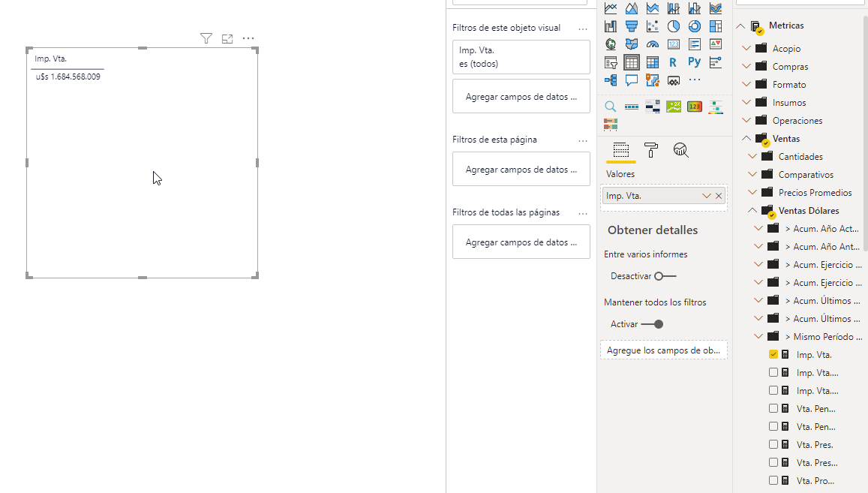Viewport: 868px width, 493px height.
Task: Check the first Imp. Vta.... measure below Imp. Vta.
Action: tap(773, 372)
